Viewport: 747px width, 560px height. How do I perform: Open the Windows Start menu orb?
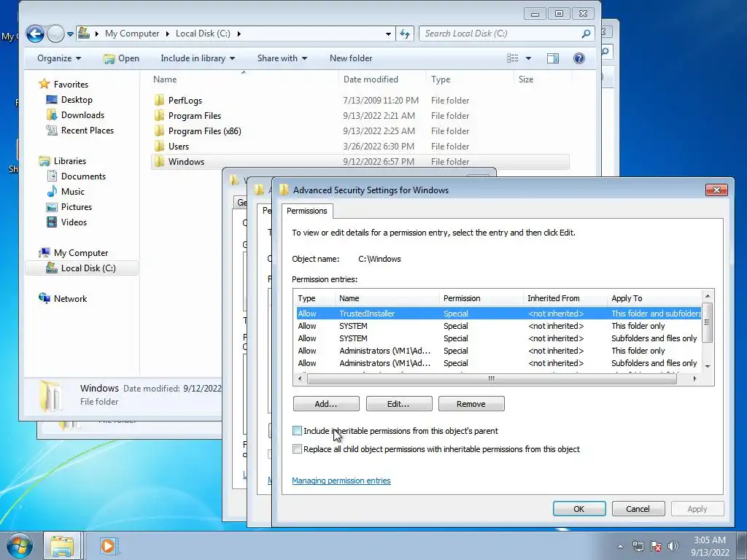click(19, 545)
